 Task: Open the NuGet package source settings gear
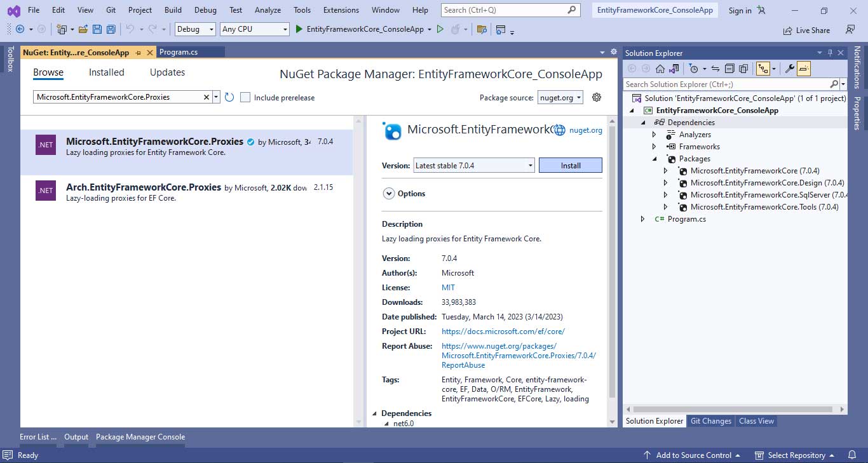point(596,97)
